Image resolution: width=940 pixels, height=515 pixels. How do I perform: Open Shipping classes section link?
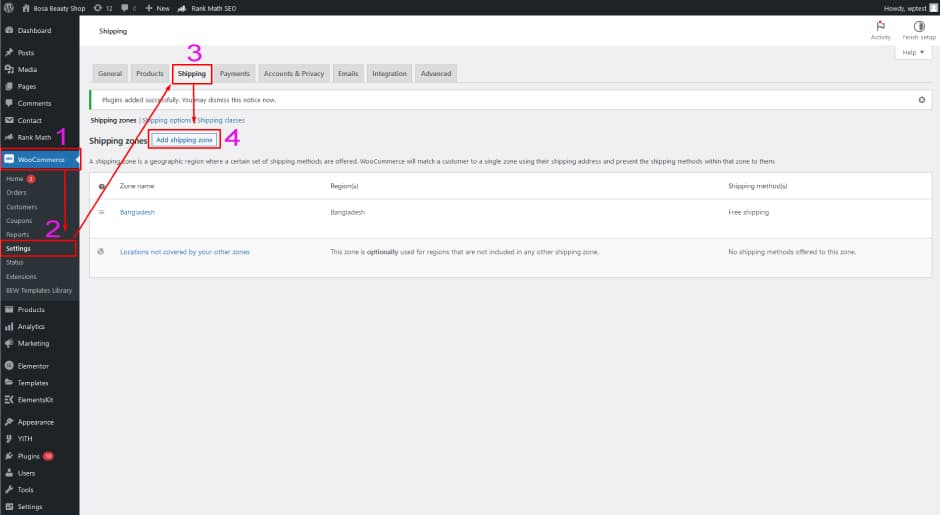[221, 121]
